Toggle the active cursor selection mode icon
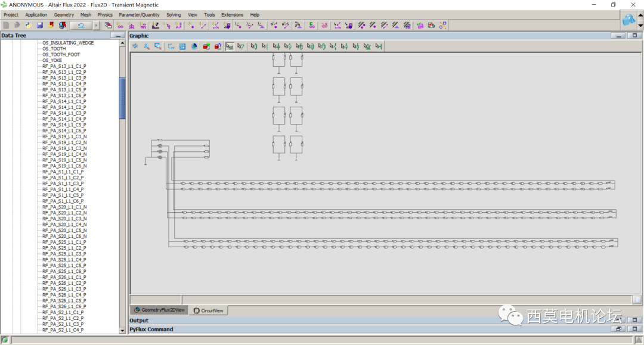The image size is (644, 345). tap(230, 46)
